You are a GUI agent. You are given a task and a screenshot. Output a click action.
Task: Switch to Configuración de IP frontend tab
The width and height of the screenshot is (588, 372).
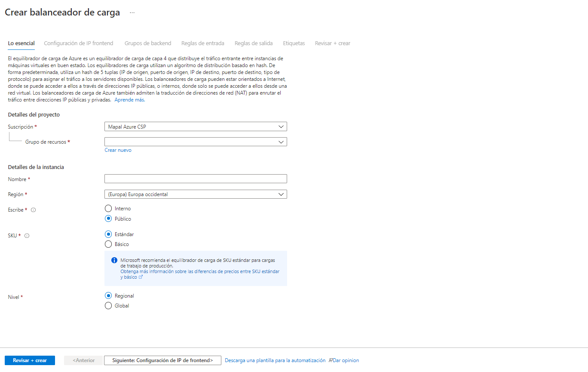(x=79, y=43)
